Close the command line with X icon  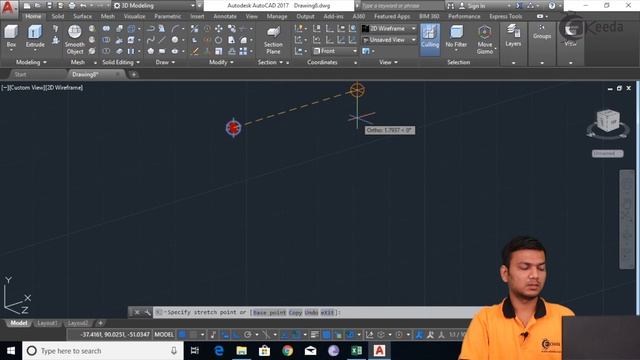137,312
